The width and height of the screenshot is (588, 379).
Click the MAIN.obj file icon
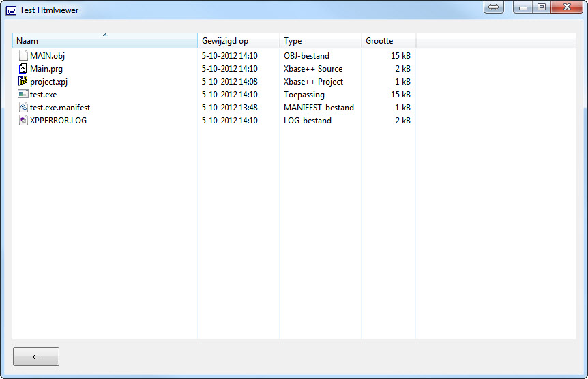[23, 56]
